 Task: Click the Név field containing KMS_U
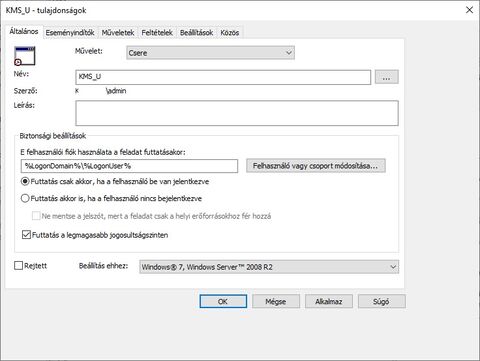click(x=223, y=77)
